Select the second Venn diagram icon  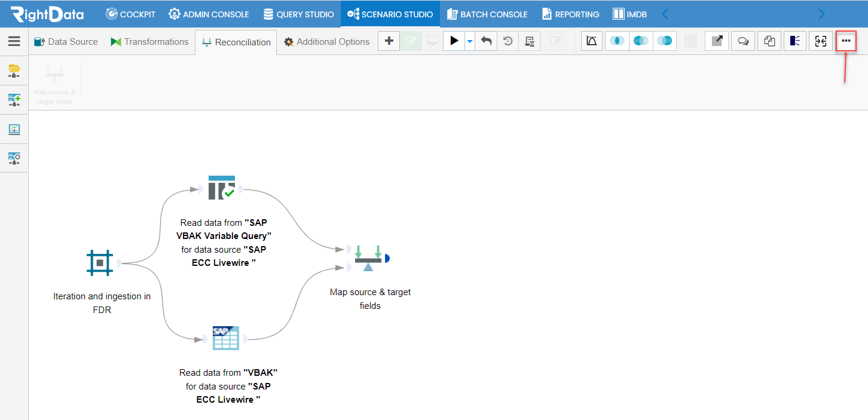tap(641, 41)
